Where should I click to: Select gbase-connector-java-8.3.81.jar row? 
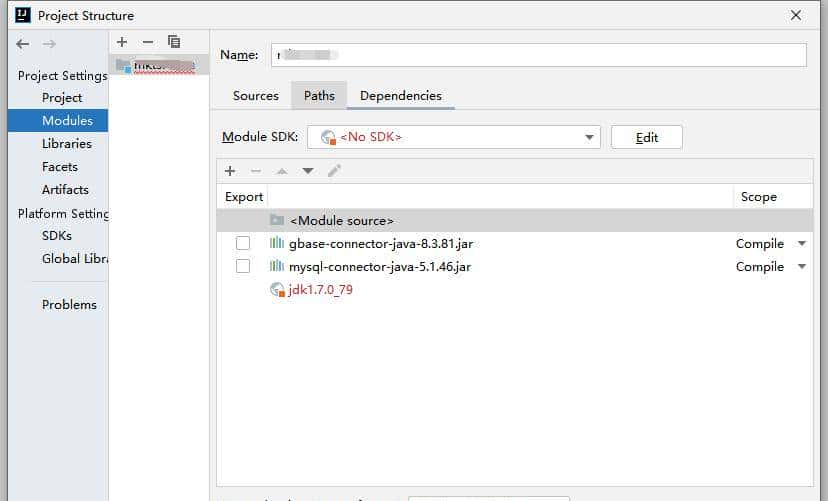click(514, 243)
